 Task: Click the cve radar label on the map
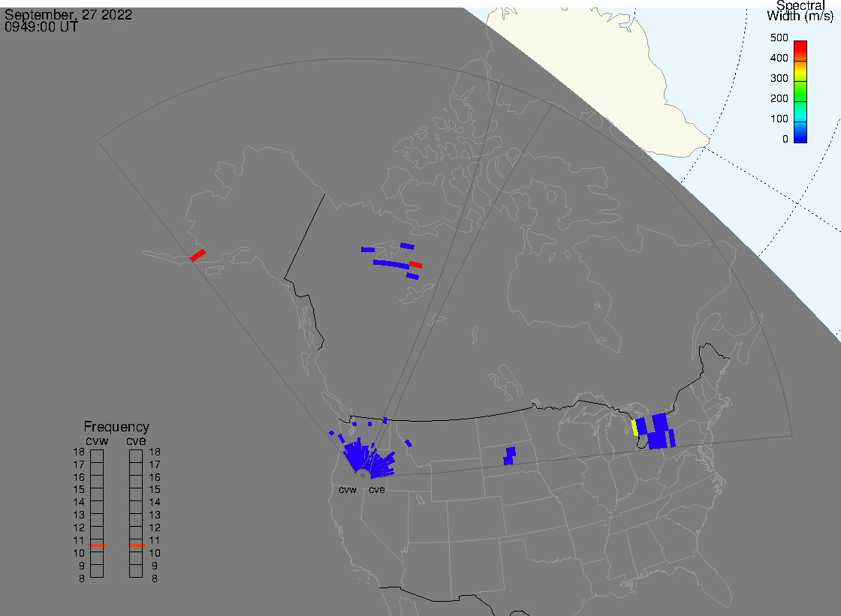click(x=376, y=490)
